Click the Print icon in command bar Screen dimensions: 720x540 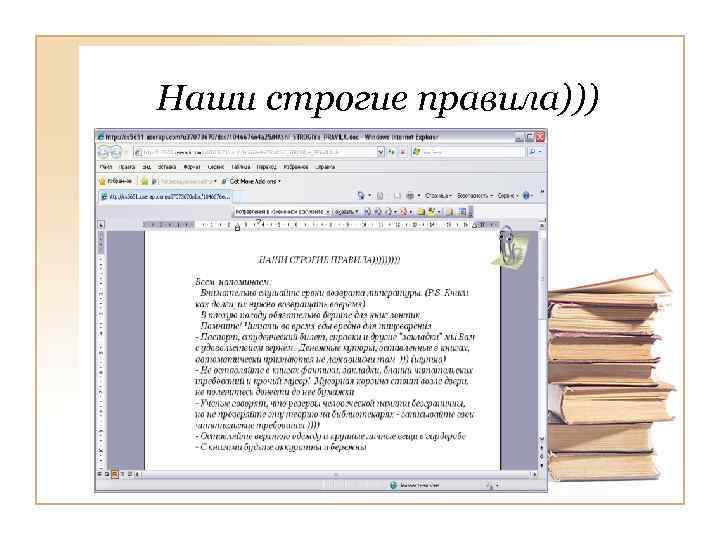click(x=410, y=196)
